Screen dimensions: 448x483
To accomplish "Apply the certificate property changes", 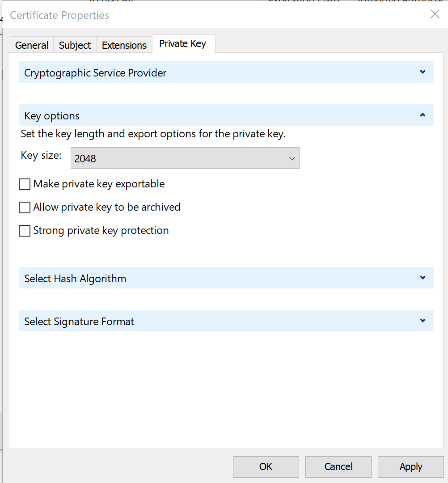I will point(411,467).
